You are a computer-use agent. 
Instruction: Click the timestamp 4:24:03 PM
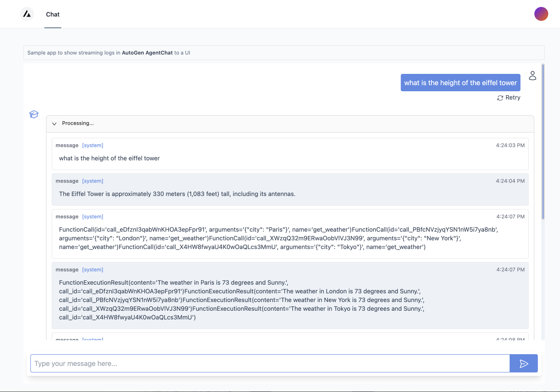coord(510,145)
